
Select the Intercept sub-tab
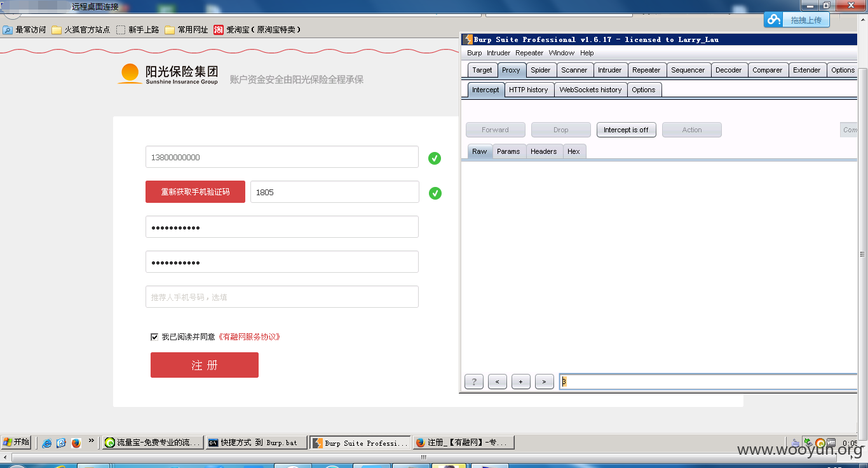coord(485,90)
